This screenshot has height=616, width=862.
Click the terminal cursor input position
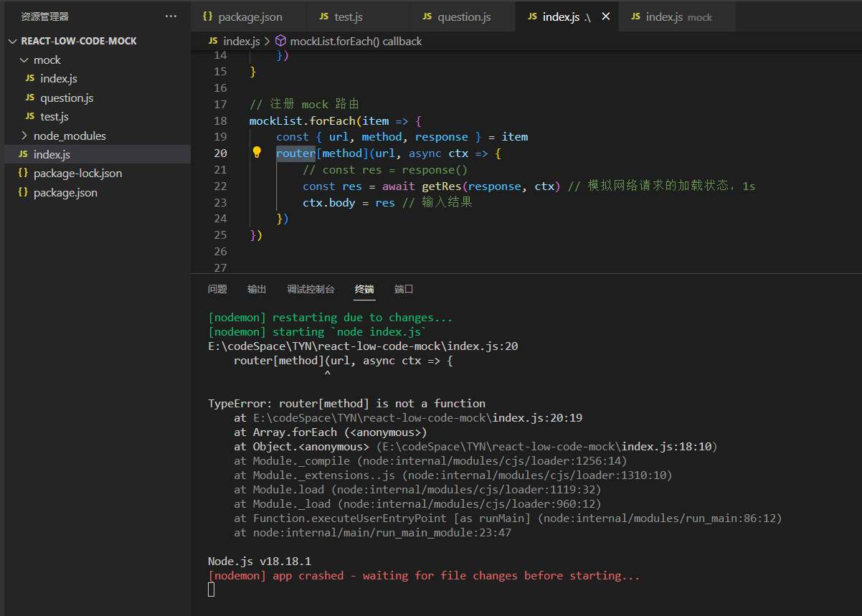(x=212, y=589)
